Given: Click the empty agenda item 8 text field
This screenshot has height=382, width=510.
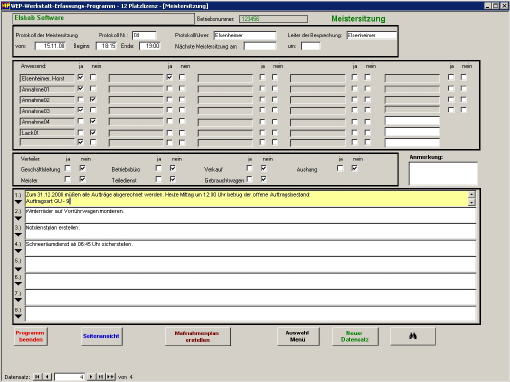Looking at the screenshot, I should pos(251,314).
